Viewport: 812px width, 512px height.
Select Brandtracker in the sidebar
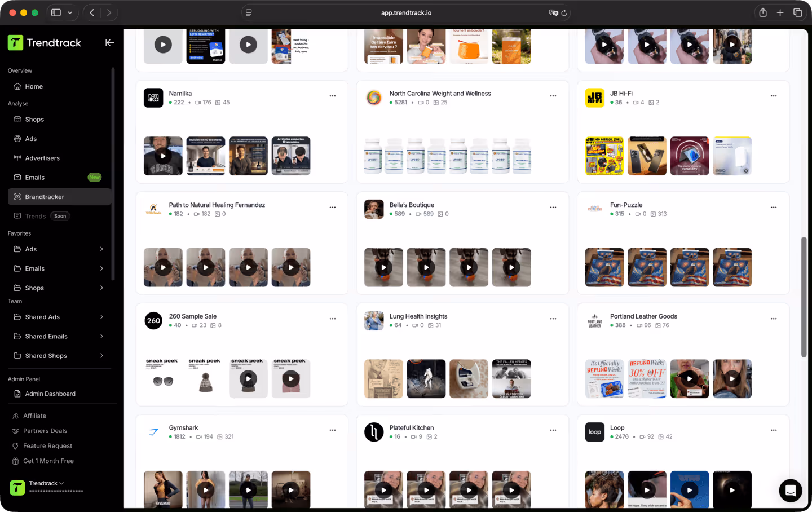[x=45, y=196]
